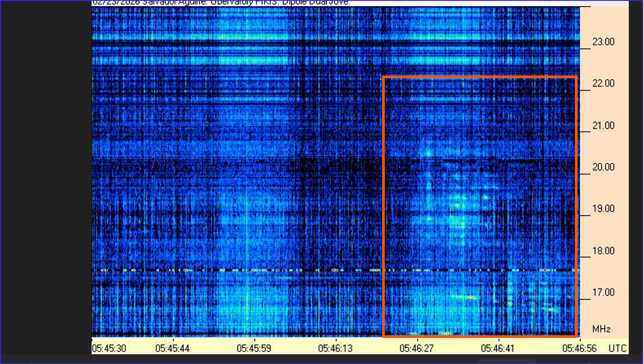This screenshot has width=643, height=364.
Task: Click the MHz unit label
Action: point(601,329)
